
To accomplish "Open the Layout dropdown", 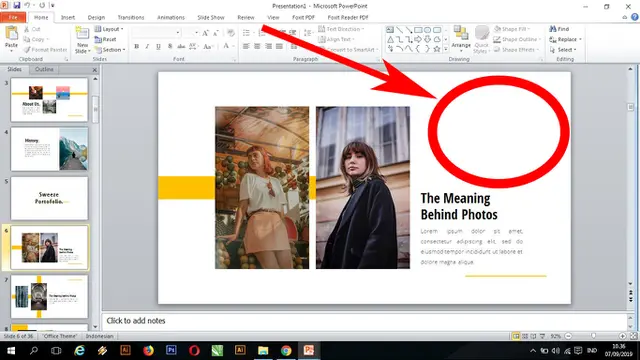I will click(x=109, y=29).
